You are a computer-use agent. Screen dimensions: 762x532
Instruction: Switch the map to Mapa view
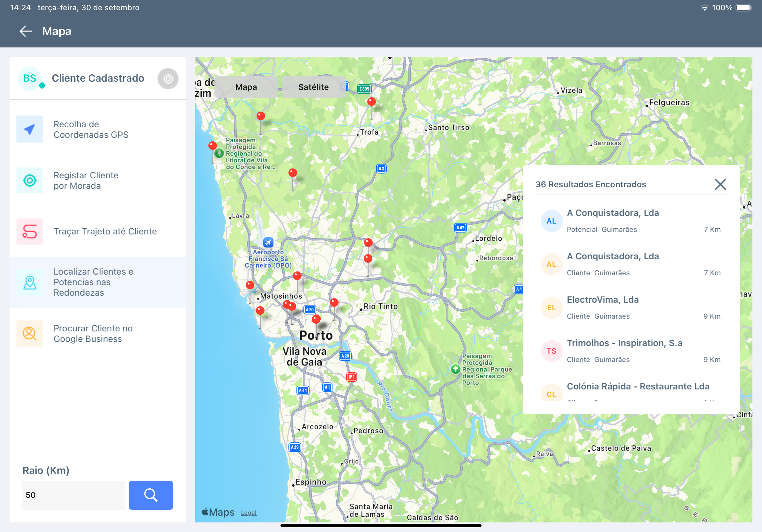pyautogui.click(x=246, y=87)
